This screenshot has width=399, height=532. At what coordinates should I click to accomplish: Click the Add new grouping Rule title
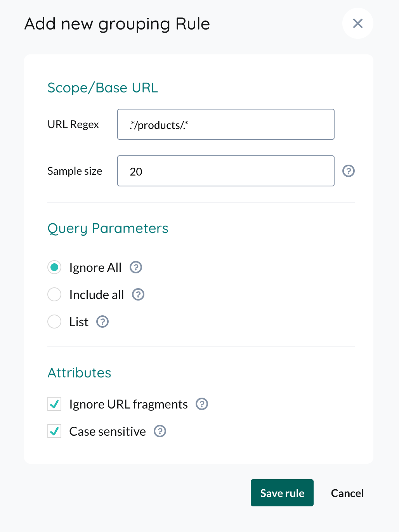pyautogui.click(x=117, y=24)
